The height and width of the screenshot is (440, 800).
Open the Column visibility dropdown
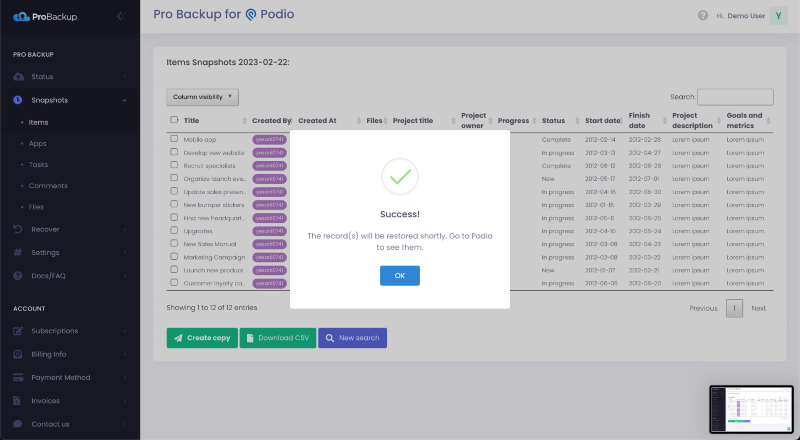[202, 97]
